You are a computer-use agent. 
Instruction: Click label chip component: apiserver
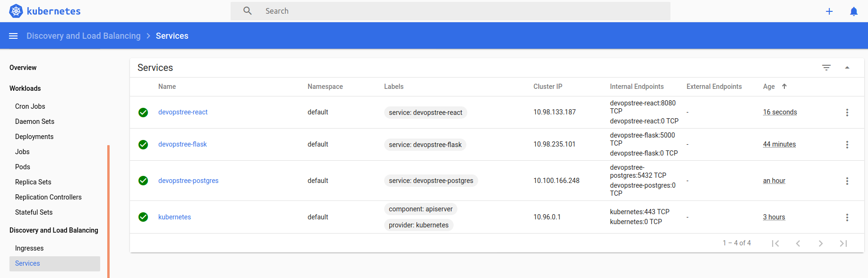pos(421,209)
